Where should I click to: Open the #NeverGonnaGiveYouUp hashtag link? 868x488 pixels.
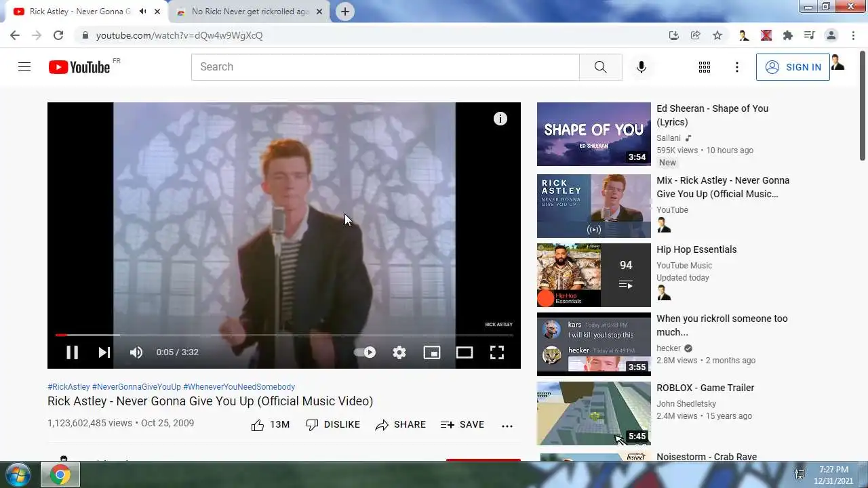[x=136, y=387]
